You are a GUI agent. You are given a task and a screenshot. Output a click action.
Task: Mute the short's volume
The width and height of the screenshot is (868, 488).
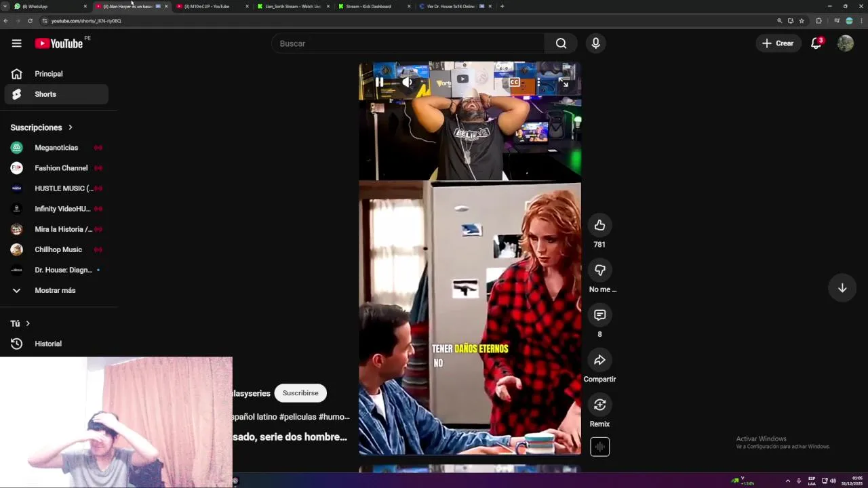coord(407,82)
